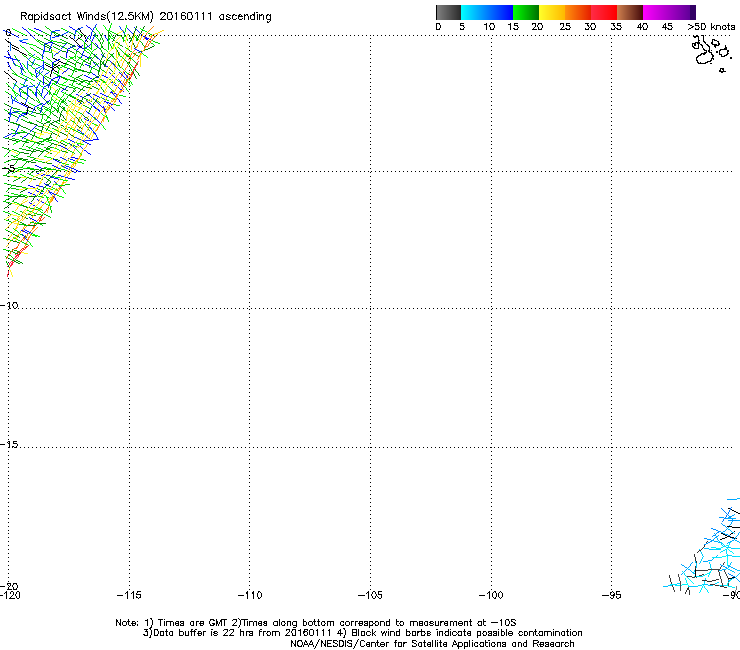
Task: Click the longitude label '-115' on the bottom axis
Action: click(129, 595)
